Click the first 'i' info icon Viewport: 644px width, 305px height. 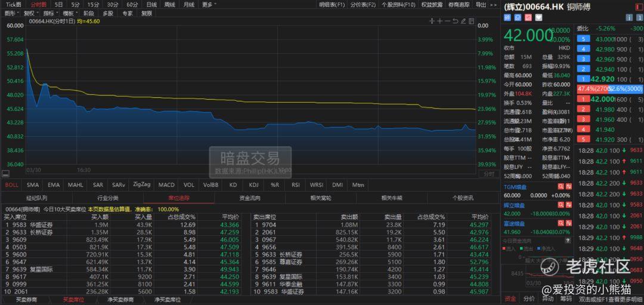(x=629, y=18)
